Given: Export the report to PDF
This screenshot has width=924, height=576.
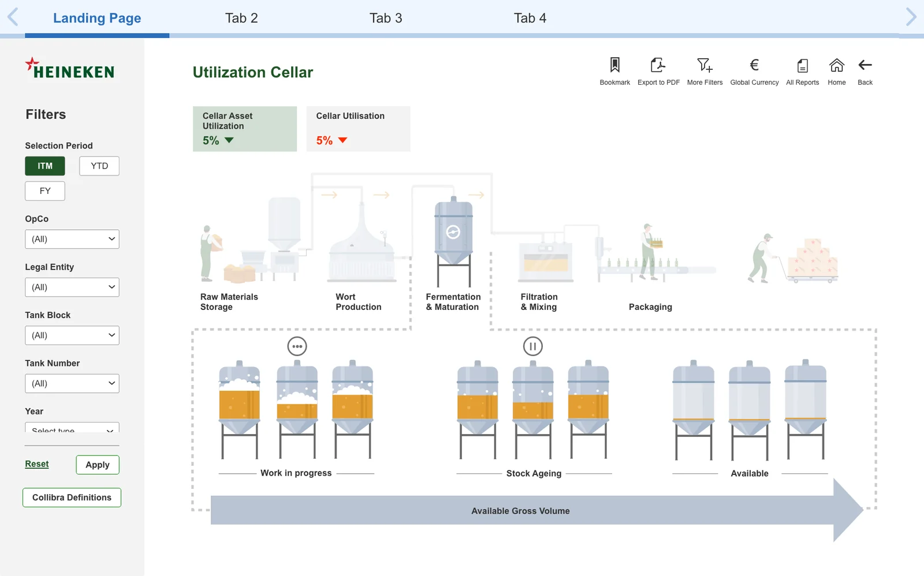Looking at the screenshot, I should click(x=658, y=65).
